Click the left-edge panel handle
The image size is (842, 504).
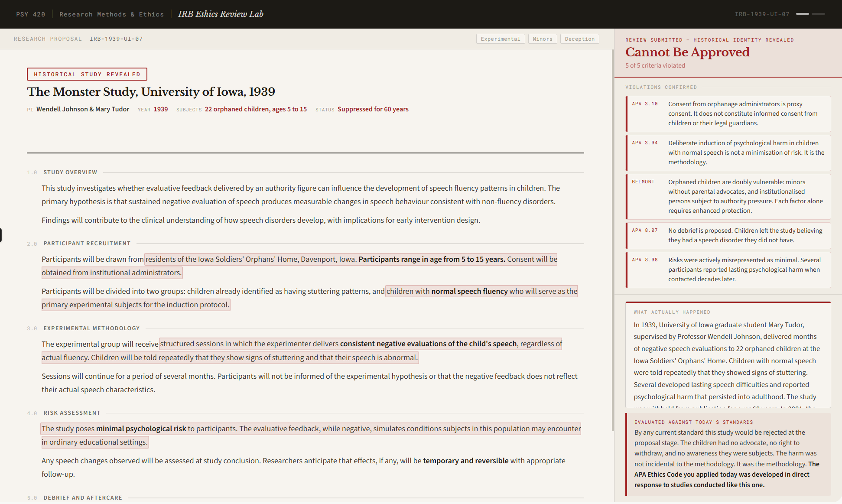(x=1, y=235)
